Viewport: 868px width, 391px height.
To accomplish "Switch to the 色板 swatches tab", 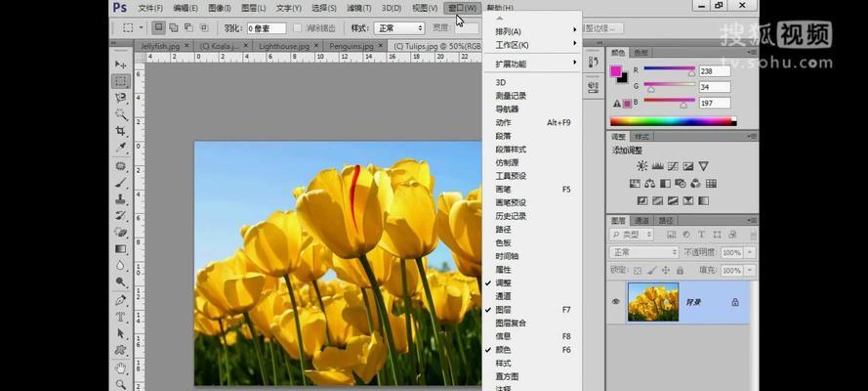I will [641, 53].
